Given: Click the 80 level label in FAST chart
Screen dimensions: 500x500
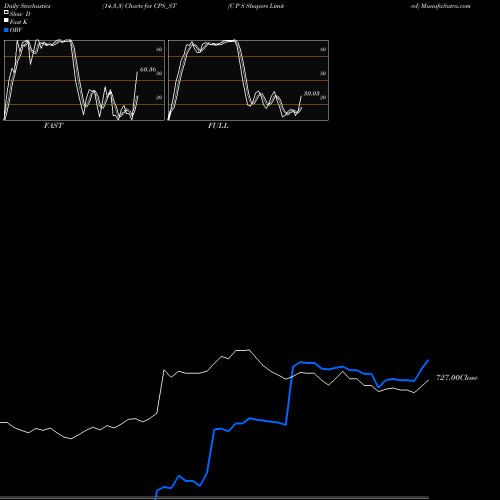Looking at the screenshot, I should point(159,49).
